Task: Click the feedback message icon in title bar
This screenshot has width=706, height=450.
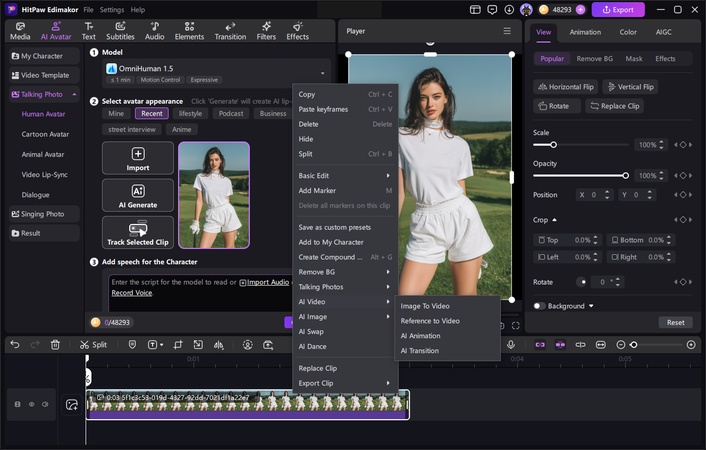Action: (492, 9)
